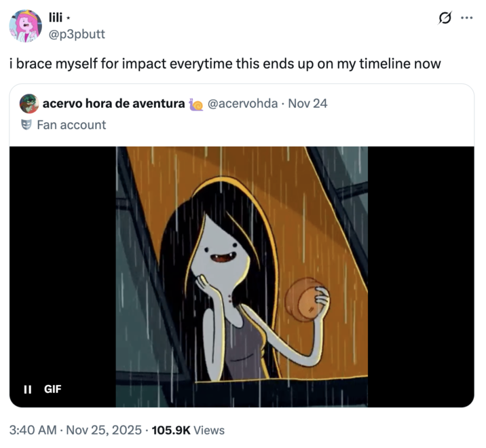Pause the GIF playback

[x=27, y=389]
